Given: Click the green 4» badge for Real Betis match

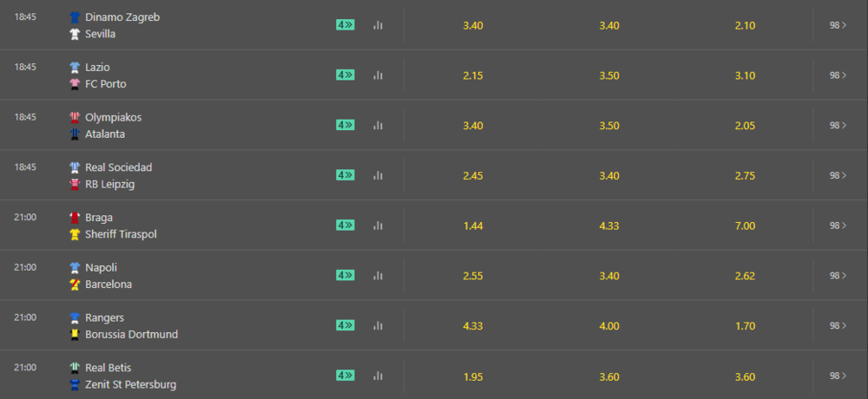Looking at the screenshot, I should (345, 376).
